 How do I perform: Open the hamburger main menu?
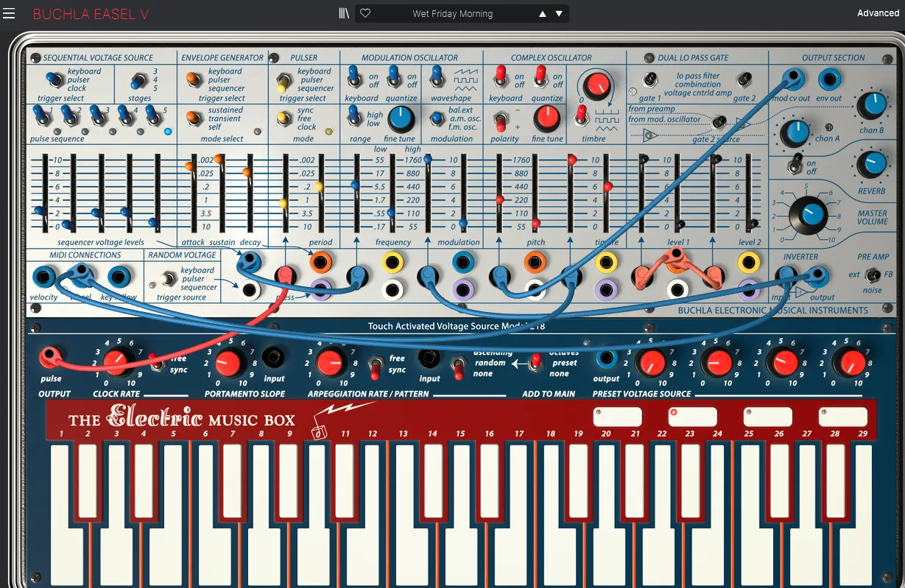coord(9,13)
